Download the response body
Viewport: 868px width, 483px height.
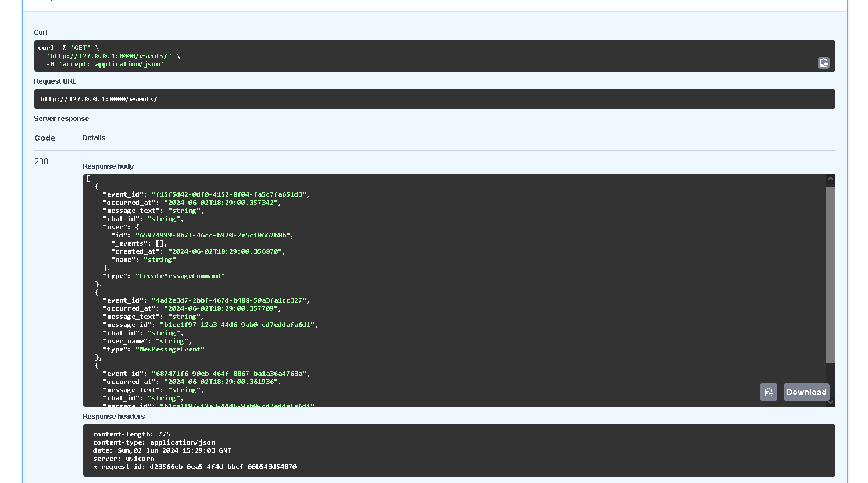[806, 392]
